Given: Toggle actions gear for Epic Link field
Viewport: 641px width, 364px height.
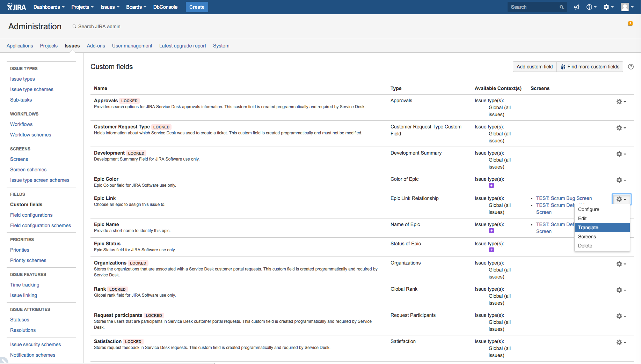Looking at the screenshot, I should pyautogui.click(x=621, y=199).
